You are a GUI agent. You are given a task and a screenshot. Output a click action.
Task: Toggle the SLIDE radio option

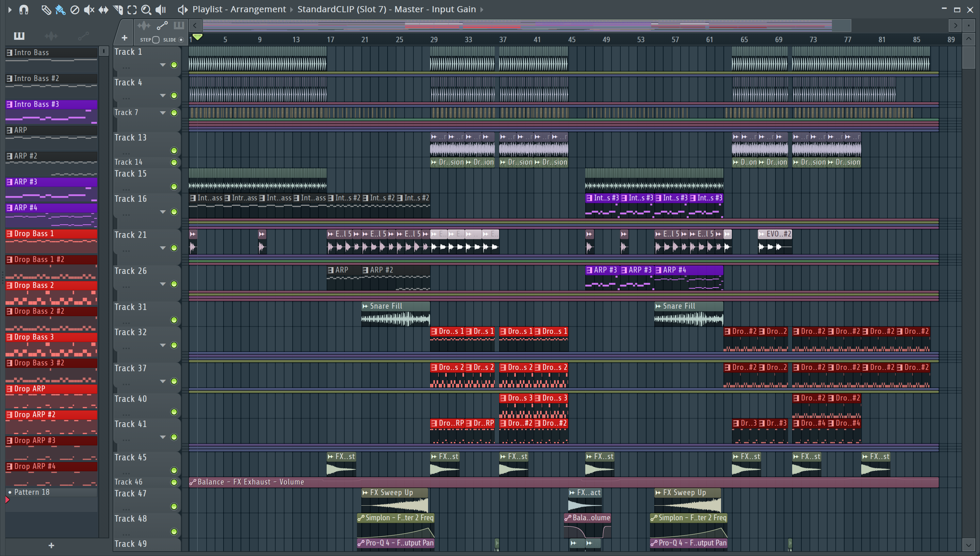coord(181,40)
